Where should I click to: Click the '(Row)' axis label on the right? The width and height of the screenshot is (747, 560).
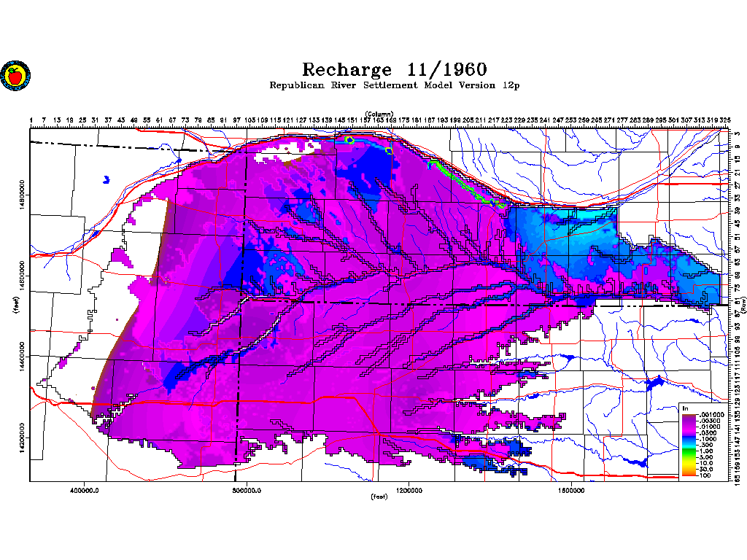[743, 305]
